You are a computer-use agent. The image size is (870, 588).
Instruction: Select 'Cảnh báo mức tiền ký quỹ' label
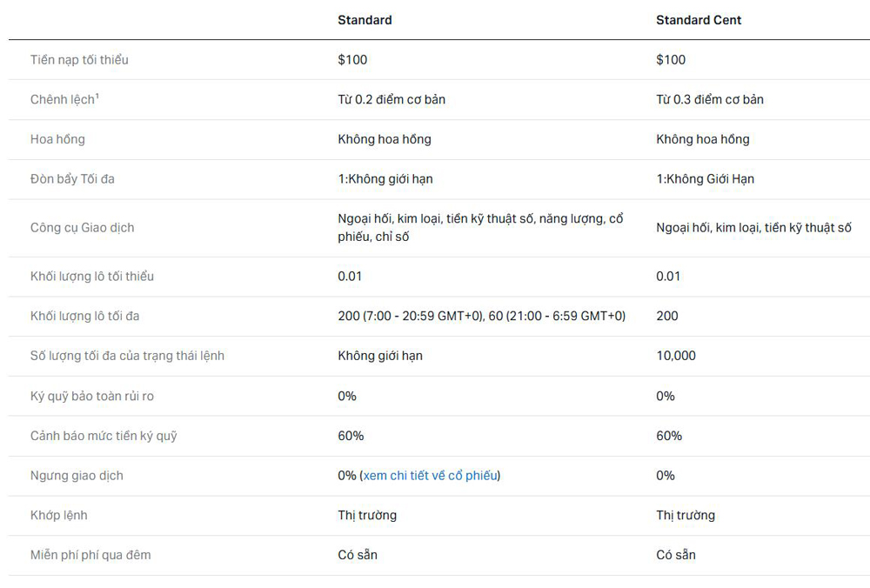pos(104,436)
